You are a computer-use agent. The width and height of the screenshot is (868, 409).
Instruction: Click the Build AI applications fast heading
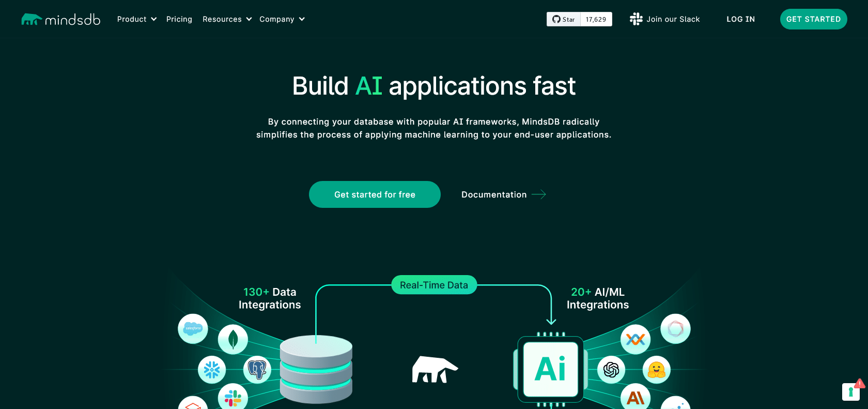(434, 86)
